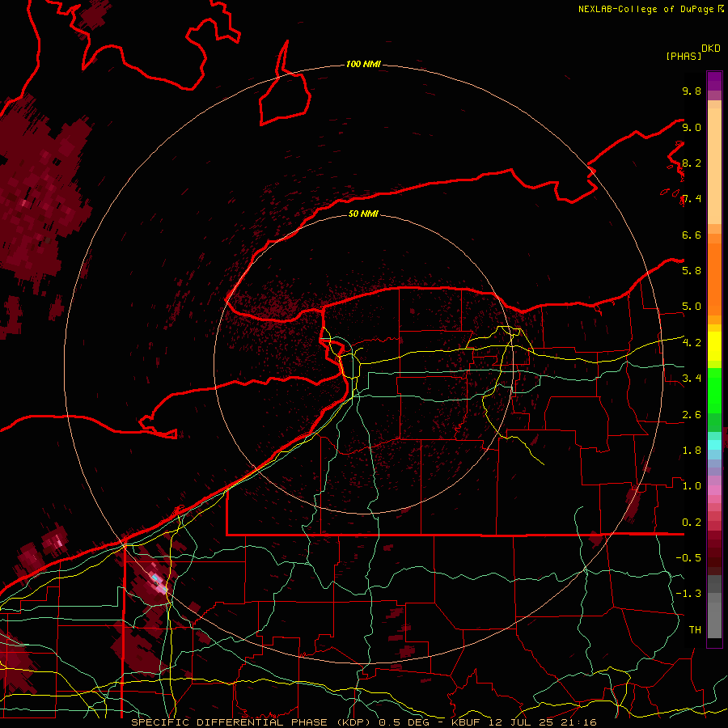Click the 3.4 scale value
Image resolution: width=728 pixels, height=728 pixels.
coord(692,379)
